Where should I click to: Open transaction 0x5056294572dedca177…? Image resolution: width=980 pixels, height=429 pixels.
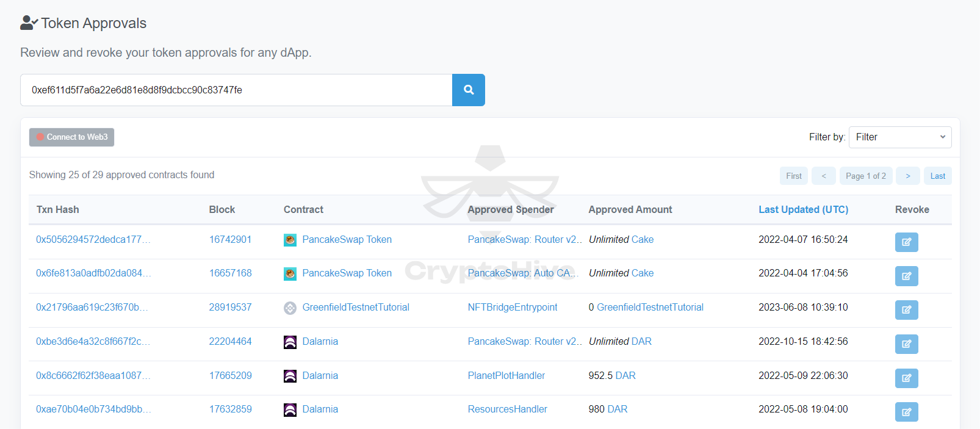click(x=93, y=239)
